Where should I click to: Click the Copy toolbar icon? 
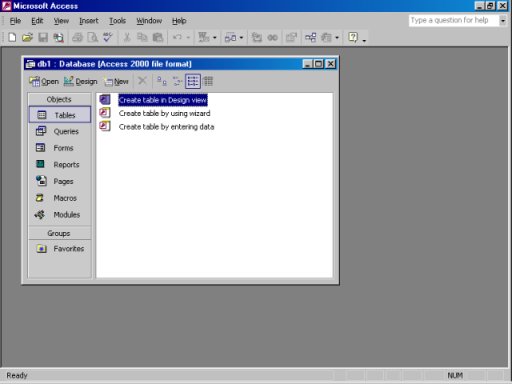click(x=142, y=37)
